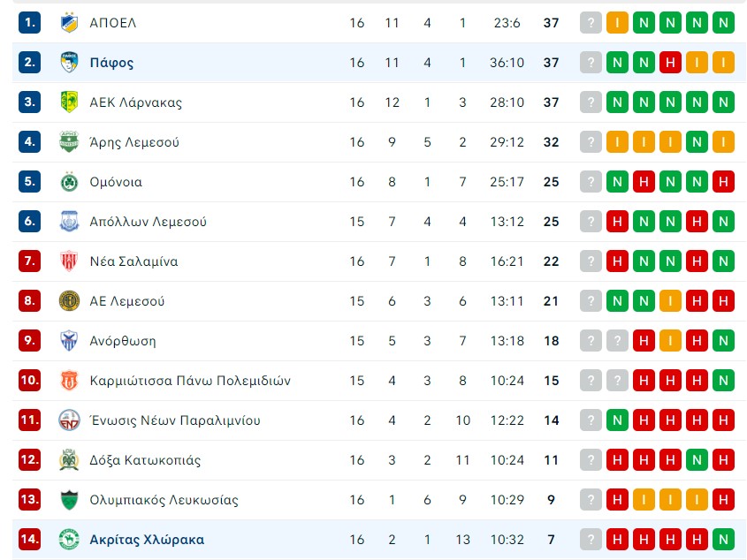Open the Άρης Λεμεσού team link
Screen dimensions: 747x560
coord(134,142)
